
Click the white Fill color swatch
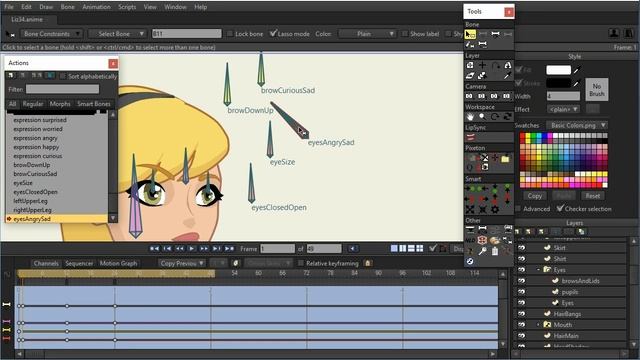point(558,70)
